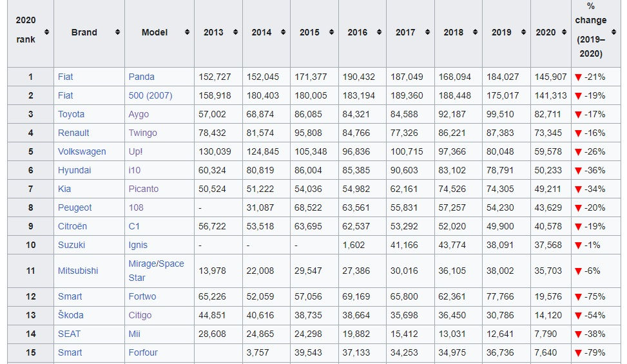
Task: Sort by 2013 sales column arrows
Action: (x=235, y=32)
